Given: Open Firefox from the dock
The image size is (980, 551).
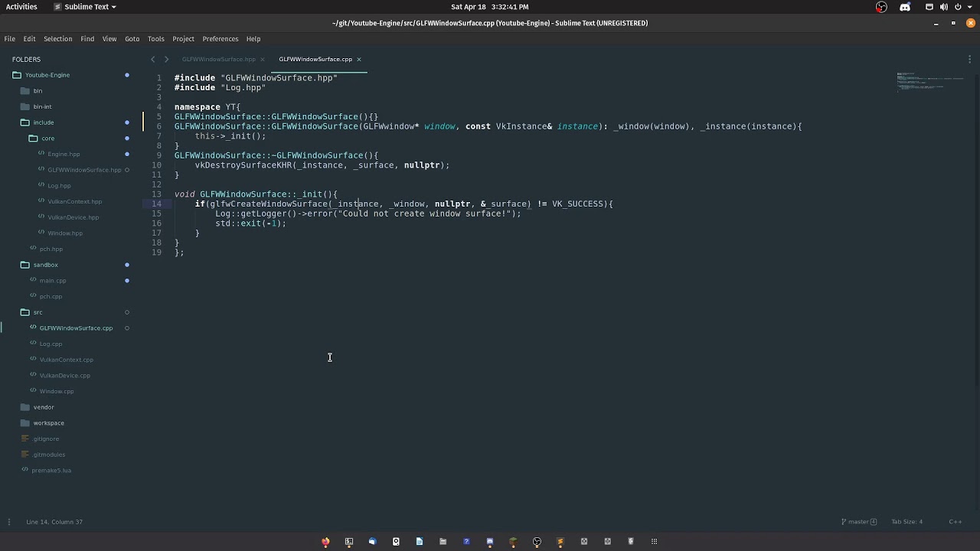Looking at the screenshot, I should point(325,542).
